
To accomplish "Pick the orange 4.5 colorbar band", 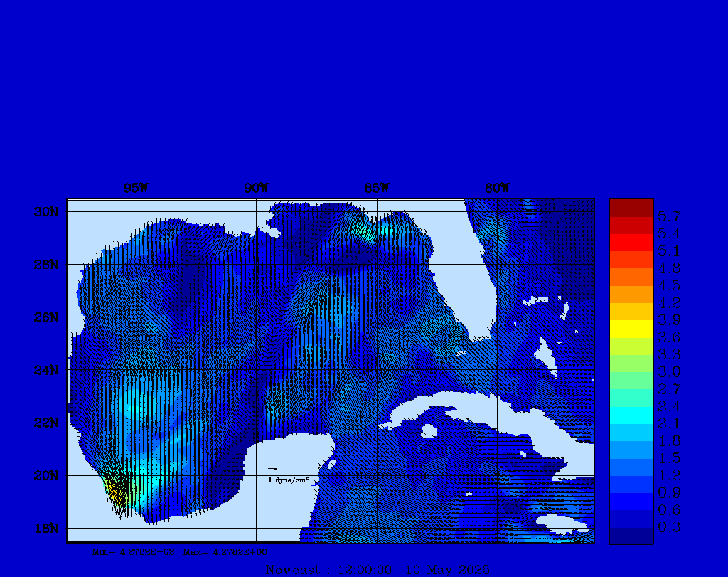I will point(631,277).
